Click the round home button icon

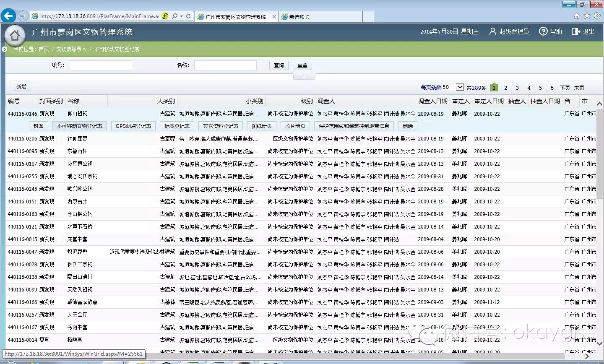click(15, 35)
